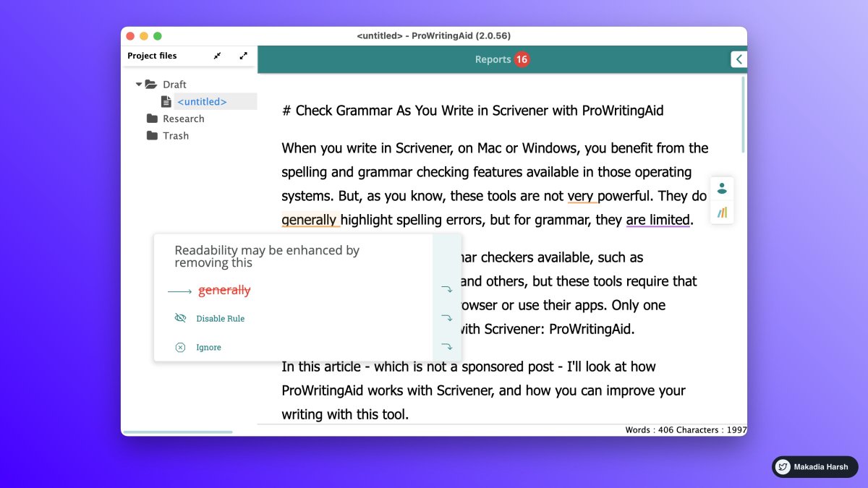Click the 'Readability may be enhanced' suggestion heading

point(267,256)
